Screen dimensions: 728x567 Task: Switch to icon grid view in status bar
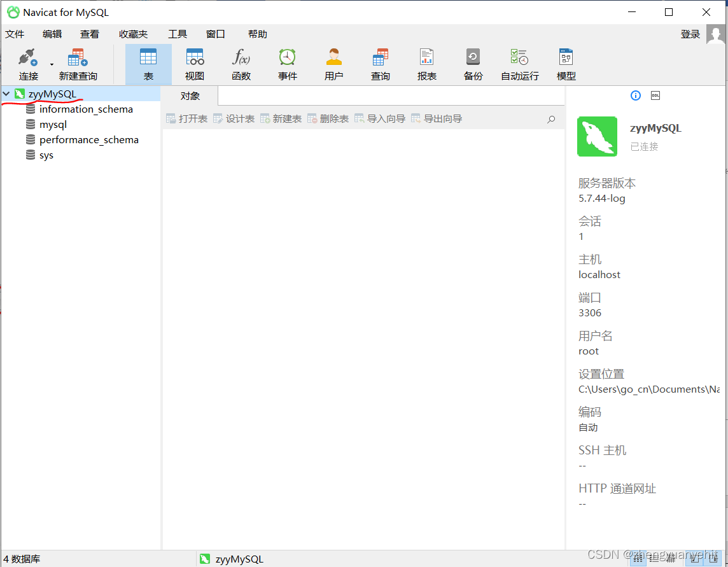pos(638,559)
